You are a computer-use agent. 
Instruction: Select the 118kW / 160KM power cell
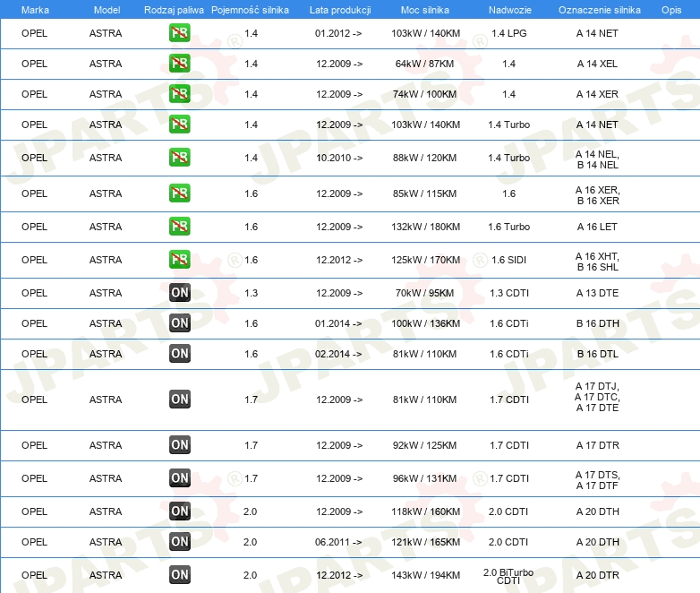[425, 511]
